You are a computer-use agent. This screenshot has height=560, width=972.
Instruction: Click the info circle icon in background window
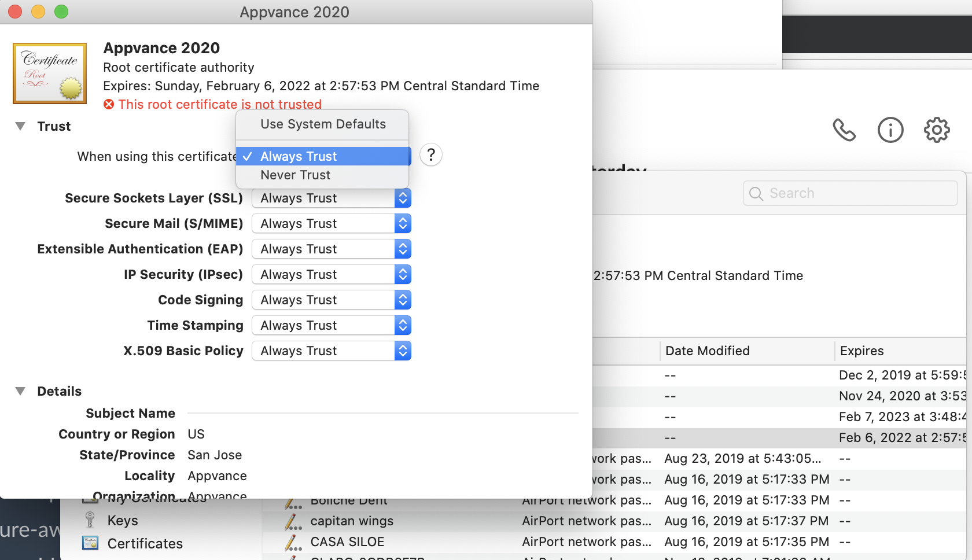890,130
